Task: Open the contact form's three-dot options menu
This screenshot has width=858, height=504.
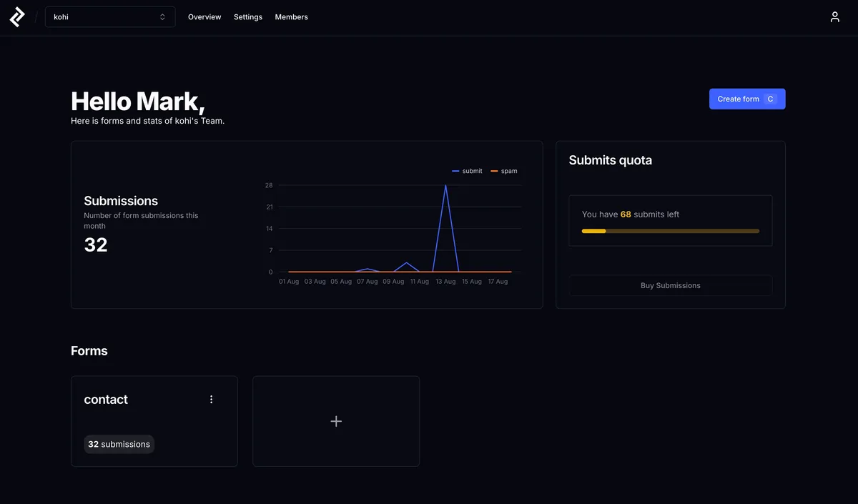Action: click(211, 399)
